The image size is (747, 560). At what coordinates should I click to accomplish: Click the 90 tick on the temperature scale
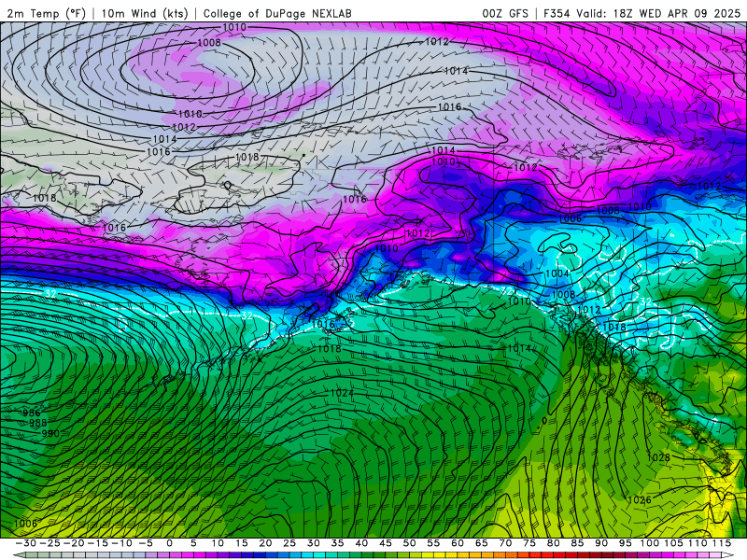pos(601,543)
